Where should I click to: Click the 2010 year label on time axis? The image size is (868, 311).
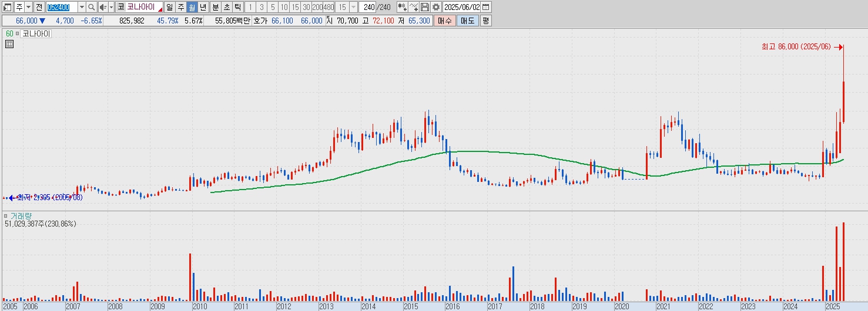200,306
